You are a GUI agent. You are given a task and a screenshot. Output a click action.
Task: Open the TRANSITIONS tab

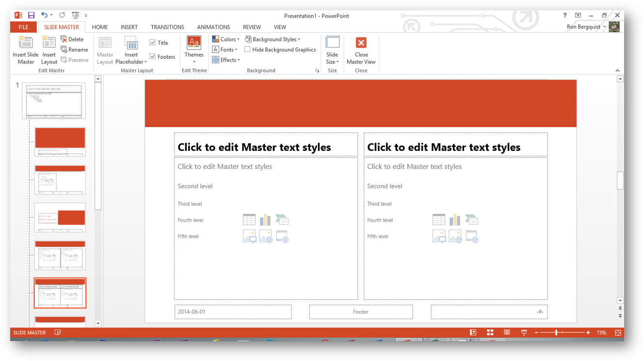coord(167,27)
